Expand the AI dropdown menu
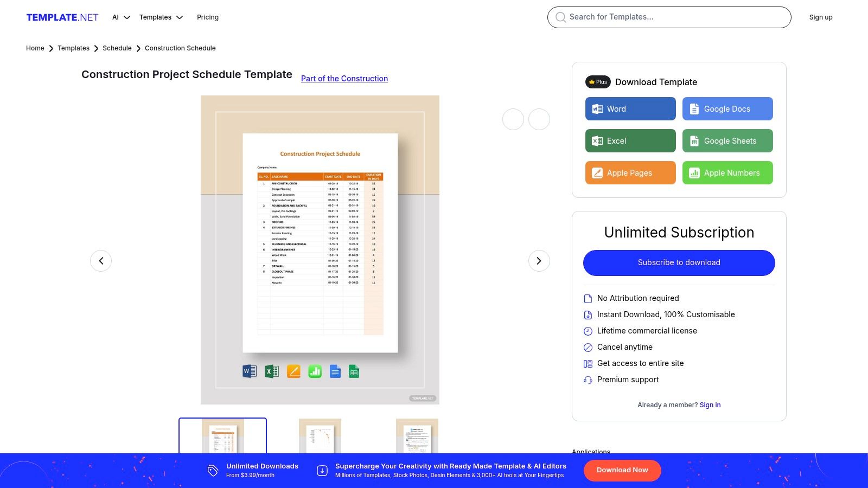 121,17
